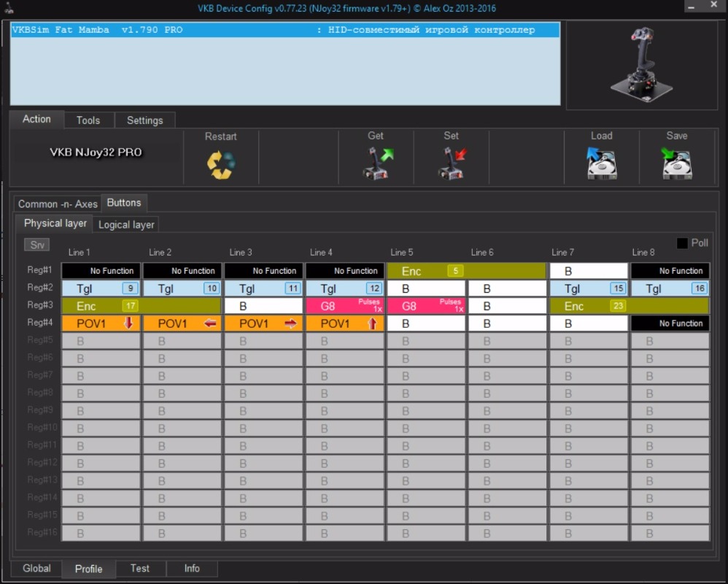Click B cell Reg#4 Line 5
728x584 pixels.
click(x=426, y=323)
